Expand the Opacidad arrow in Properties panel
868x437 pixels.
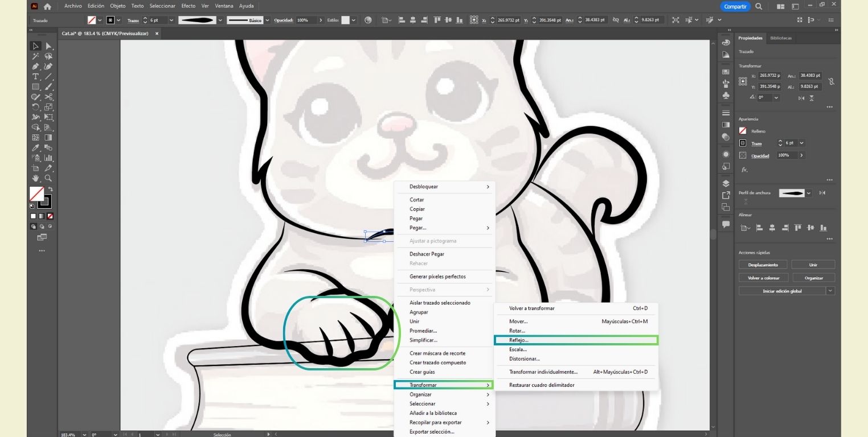(802, 155)
